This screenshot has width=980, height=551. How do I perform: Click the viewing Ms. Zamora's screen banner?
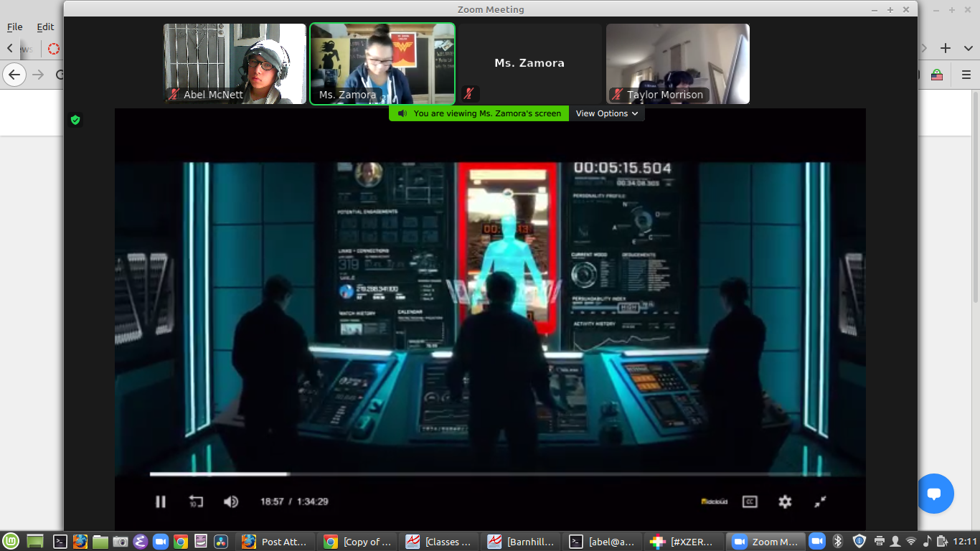(479, 113)
